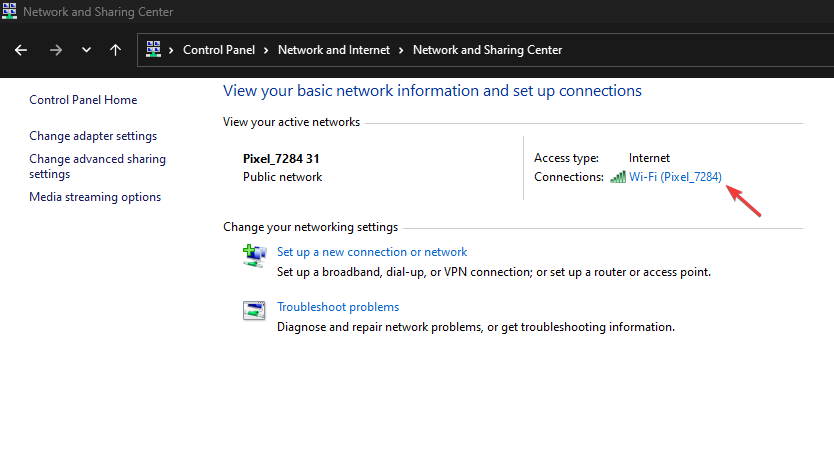Expand the chevron before Control Panel
The height and width of the screenshot is (472, 834).
(x=171, y=50)
